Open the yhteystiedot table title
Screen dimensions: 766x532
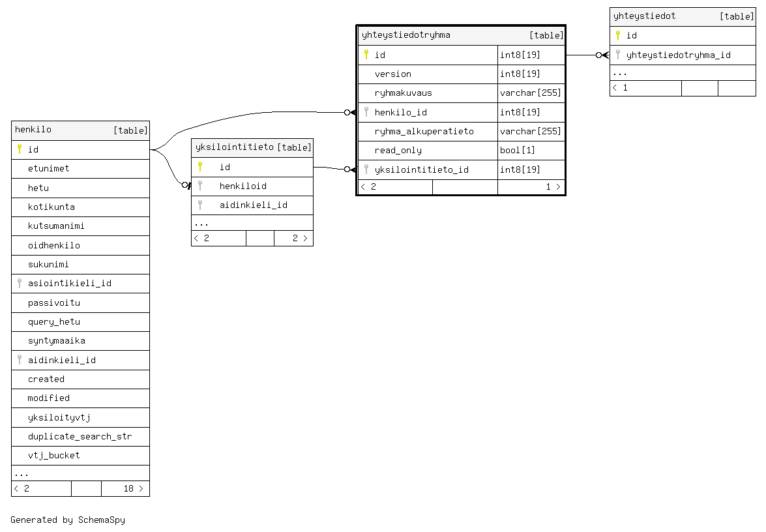tap(645, 16)
